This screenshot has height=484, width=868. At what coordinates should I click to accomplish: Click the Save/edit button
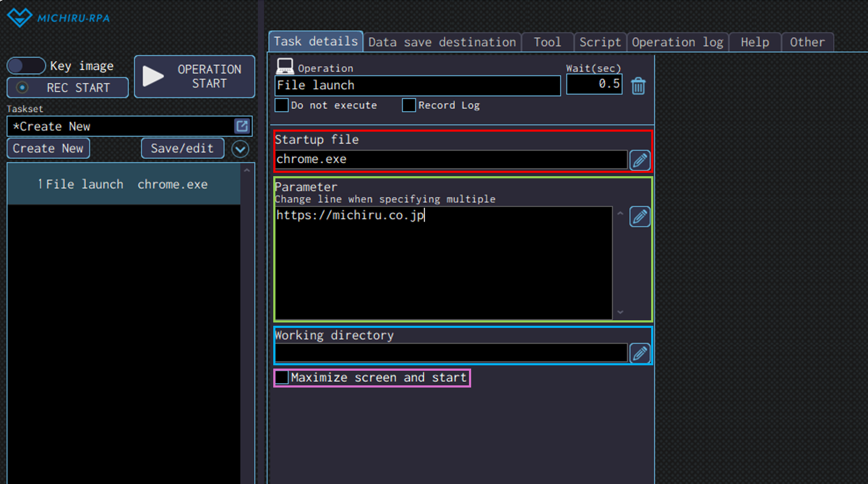click(x=182, y=149)
